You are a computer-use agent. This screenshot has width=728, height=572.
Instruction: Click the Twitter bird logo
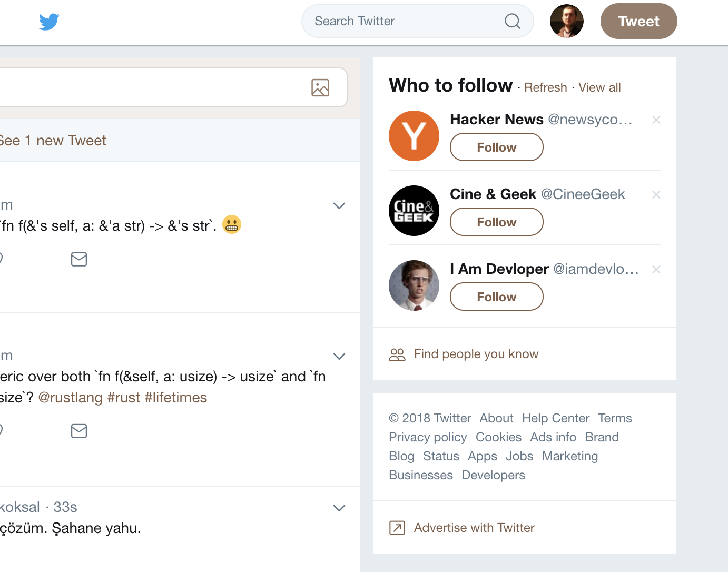pyautogui.click(x=49, y=22)
